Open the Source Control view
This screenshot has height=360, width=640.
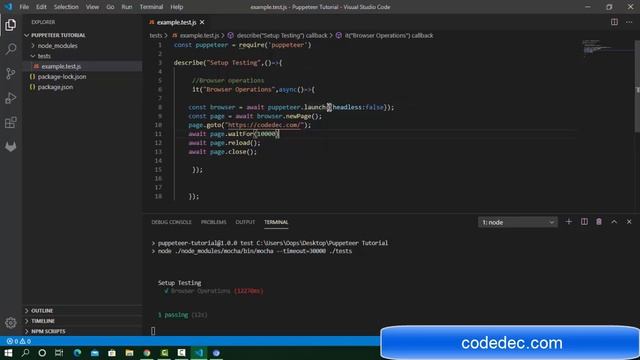coord(11,73)
